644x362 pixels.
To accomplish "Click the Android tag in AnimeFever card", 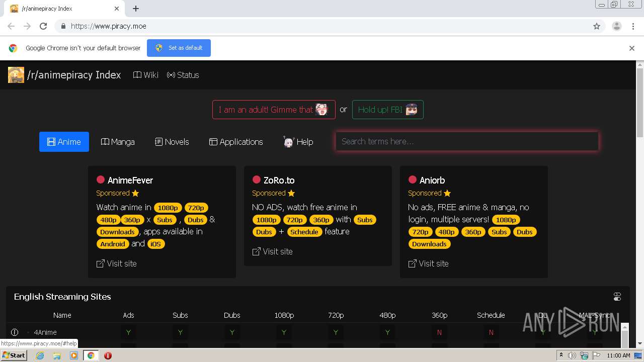I will (x=113, y=244).
